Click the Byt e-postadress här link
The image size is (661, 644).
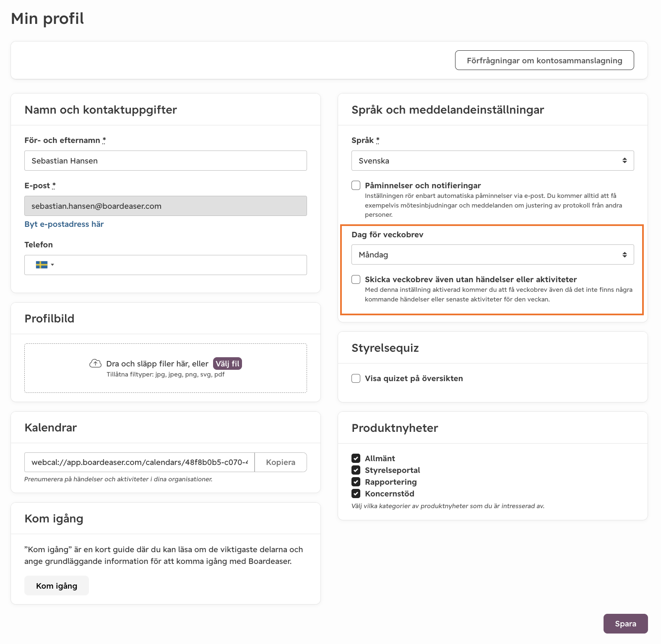click(64, 224)
